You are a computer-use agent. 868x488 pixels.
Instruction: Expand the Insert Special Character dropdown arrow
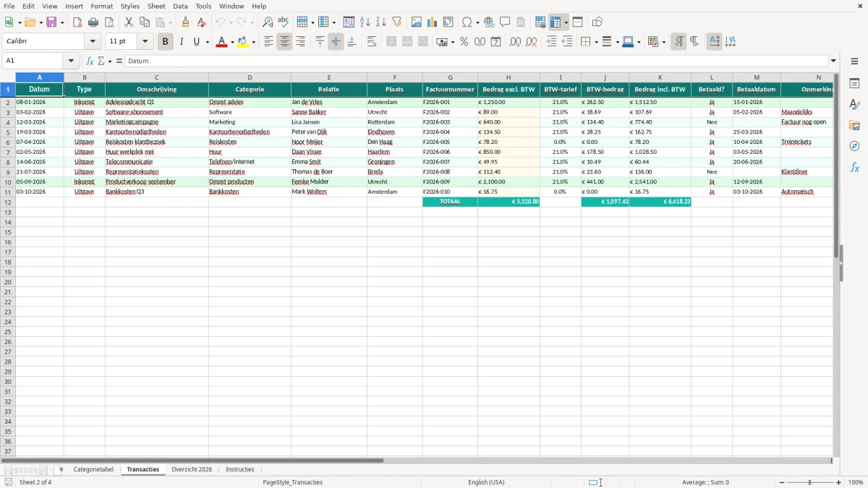click(x=477, y=22)
